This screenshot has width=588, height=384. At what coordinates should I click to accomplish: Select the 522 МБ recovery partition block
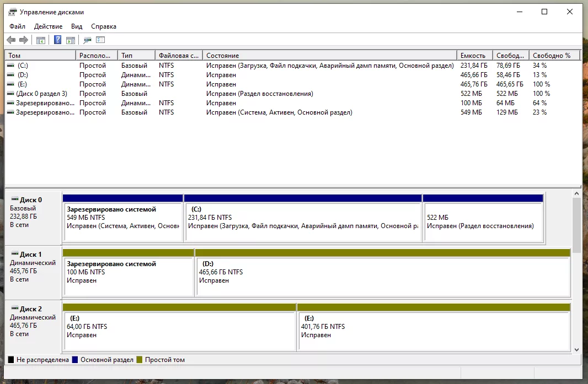(483, 220)
